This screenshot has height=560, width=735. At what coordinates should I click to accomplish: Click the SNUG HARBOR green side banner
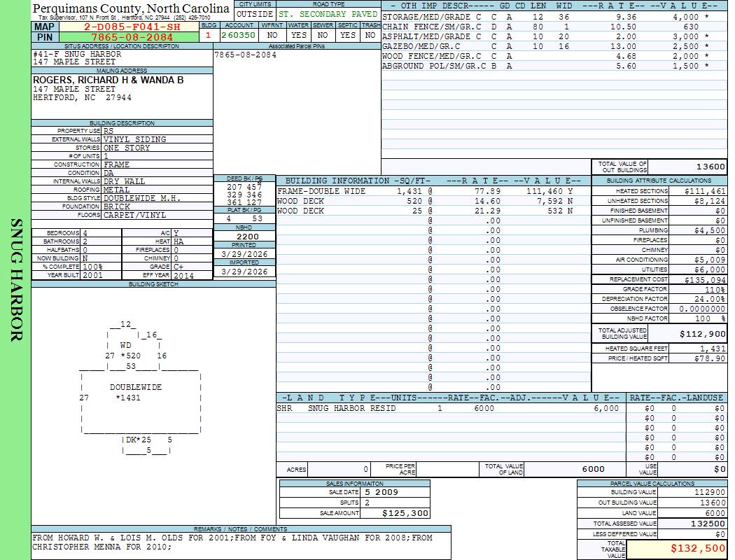point(15,280)
